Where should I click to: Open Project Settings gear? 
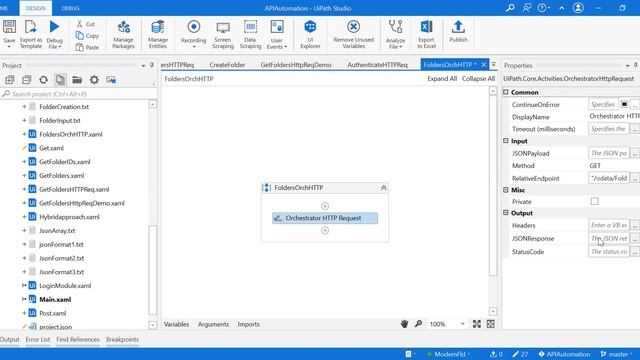click(x=94, y=80)
